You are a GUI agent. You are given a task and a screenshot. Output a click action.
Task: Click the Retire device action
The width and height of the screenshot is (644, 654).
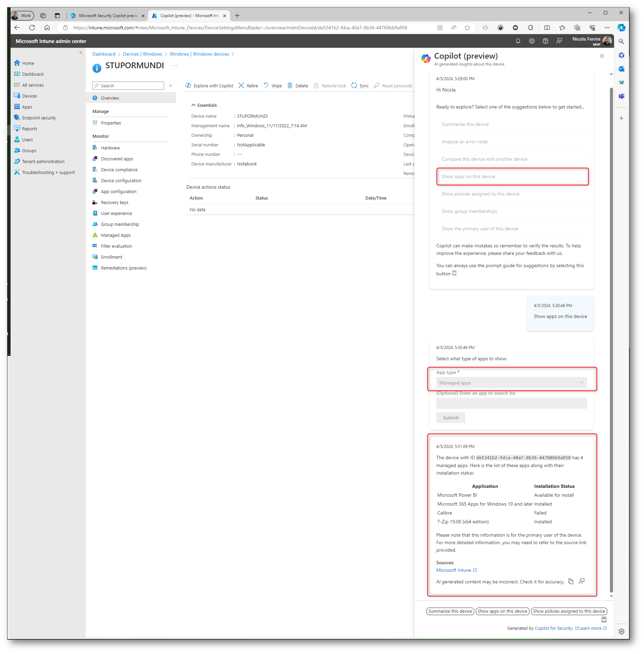248,86
